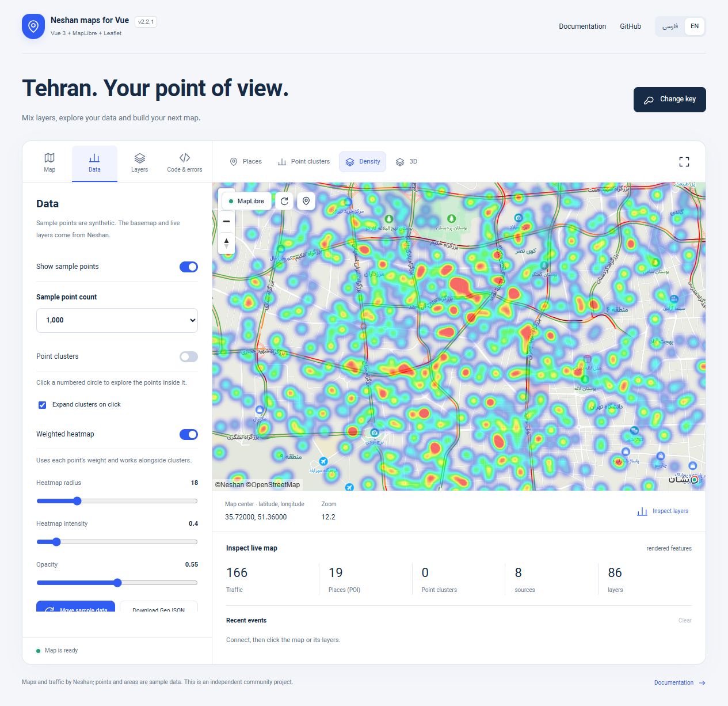728x706 pixels.
Task: Open the Sample point count dropdown
Action: pos(117,320)
